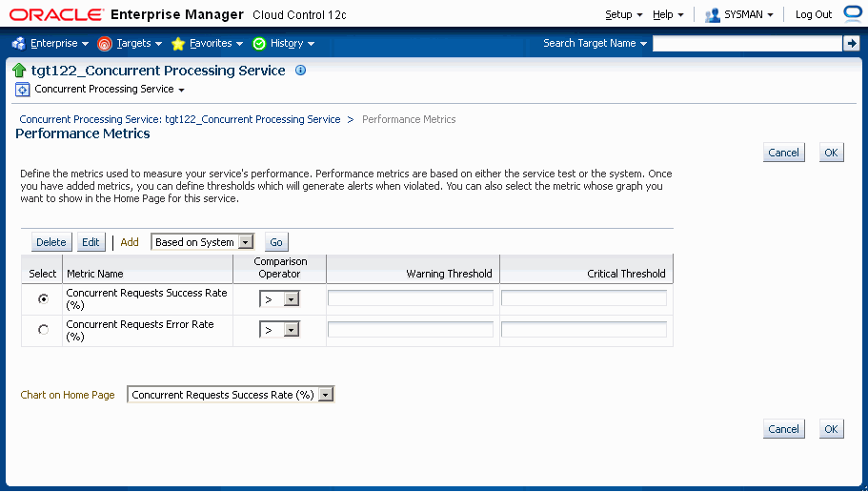Click the Log Out link
This screenshot has height=492, width=868.
click(813, 15)
